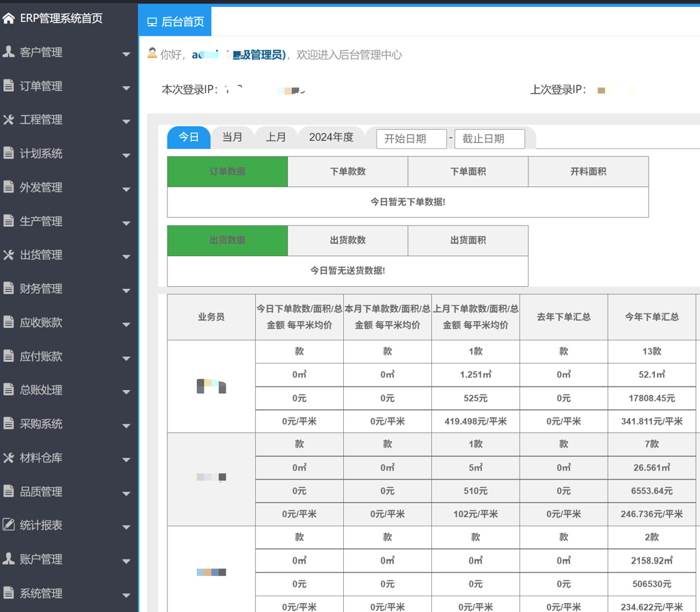Viewport: 700px width, 612px height.
Task: Click the monitor icon on 后台首页 tab
Action: [154, 21]
